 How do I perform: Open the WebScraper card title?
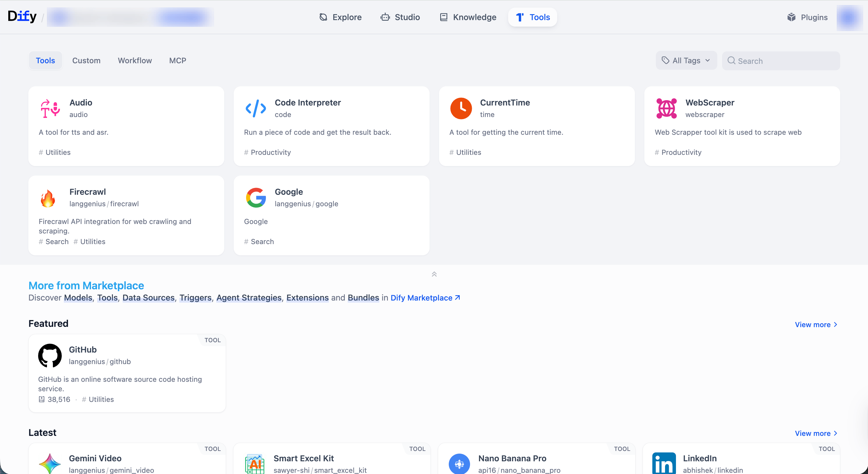pyautogui.click(x=710, y=103)
